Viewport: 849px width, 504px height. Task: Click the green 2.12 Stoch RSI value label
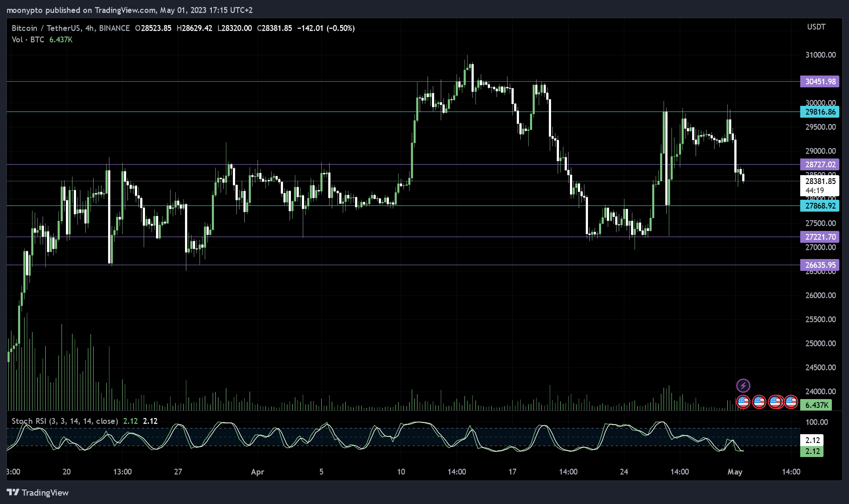[812, 451]
